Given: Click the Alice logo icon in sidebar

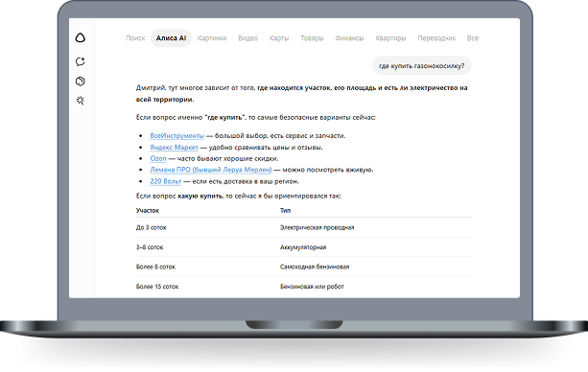Looking at the screenshot, I should pyautogui.click(x=81, y=37).
